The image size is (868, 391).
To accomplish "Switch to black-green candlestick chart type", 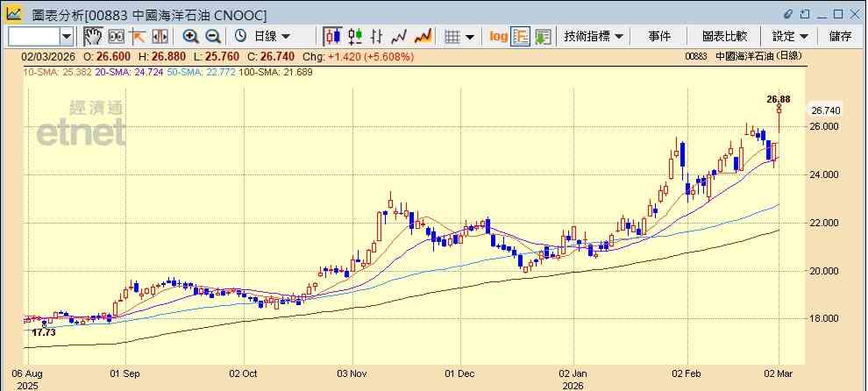I will tap(355, 37).
